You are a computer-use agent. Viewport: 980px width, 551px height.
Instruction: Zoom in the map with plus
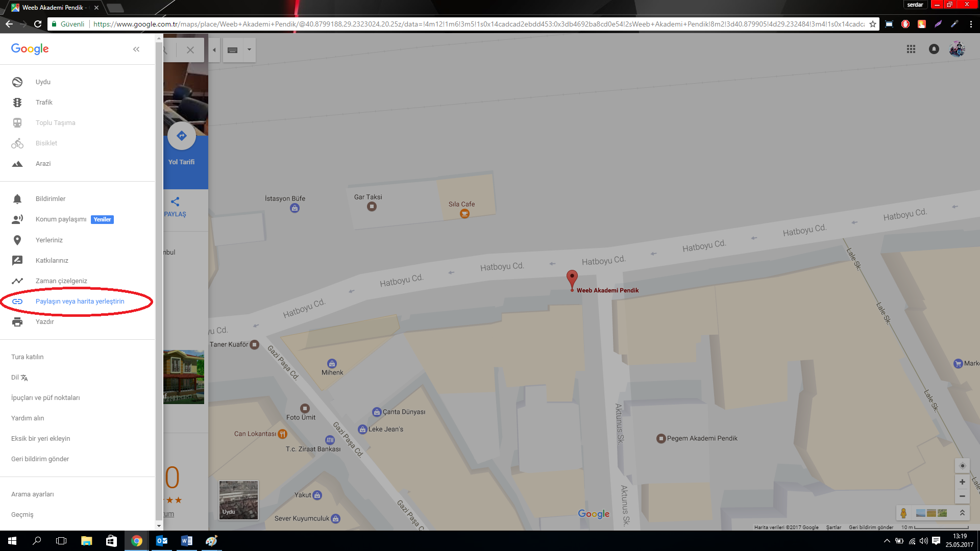pyautogui.click(x=962, y=482)
